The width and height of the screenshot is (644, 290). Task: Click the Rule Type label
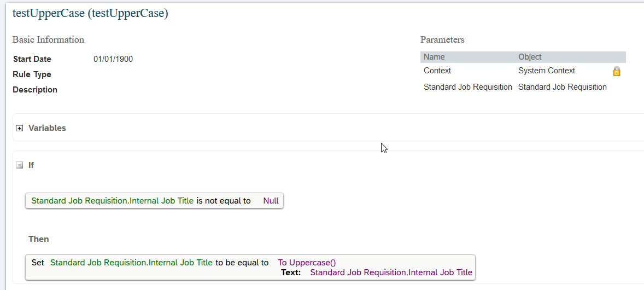click(x=32, y=74)
